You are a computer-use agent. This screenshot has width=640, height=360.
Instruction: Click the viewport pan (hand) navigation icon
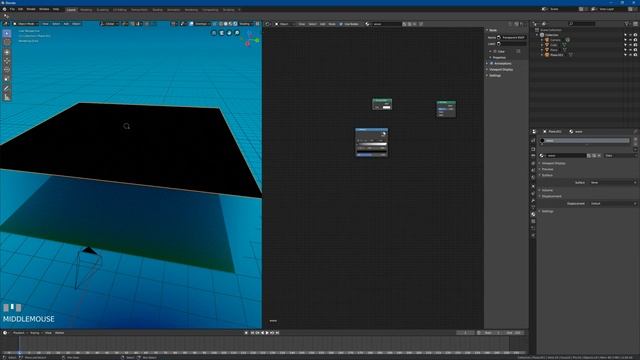[x=229, y=33]
